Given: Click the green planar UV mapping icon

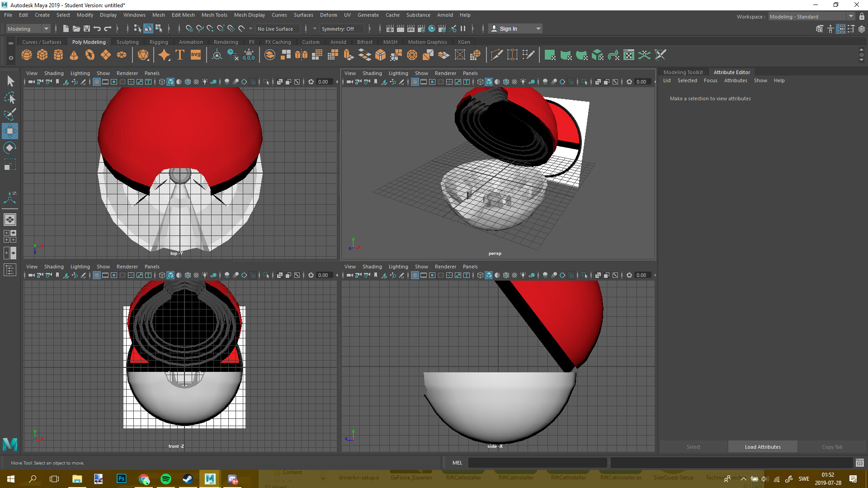Looking at the screenshot, I should click(x=550, y=55).
